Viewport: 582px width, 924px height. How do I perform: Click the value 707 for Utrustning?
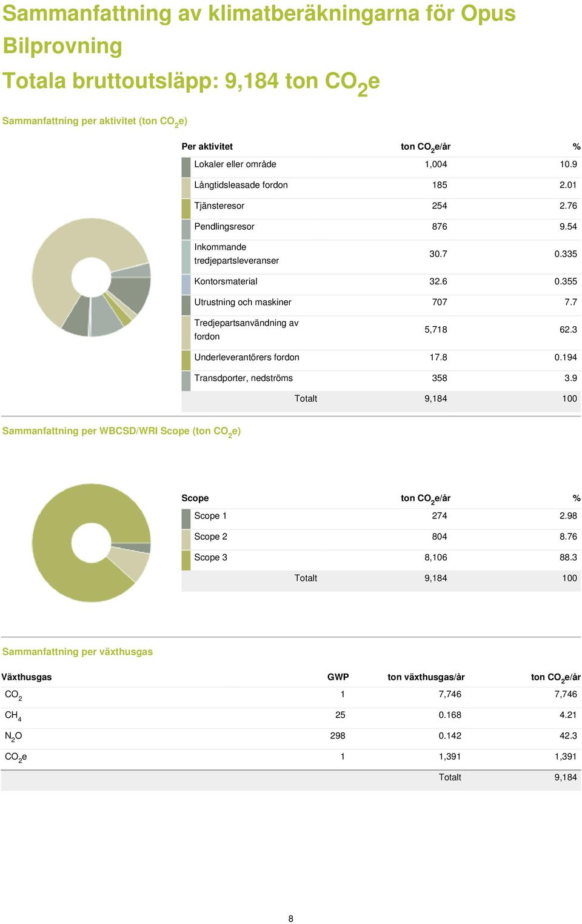[x=440, y=303]
